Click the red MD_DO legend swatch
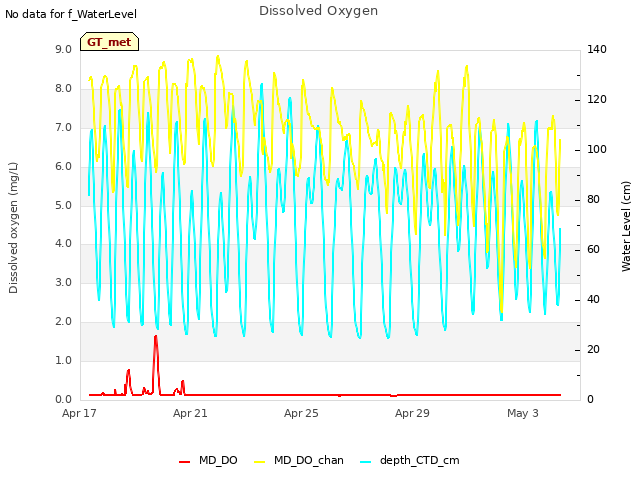The image size is (640, 480). coord(184,462)
